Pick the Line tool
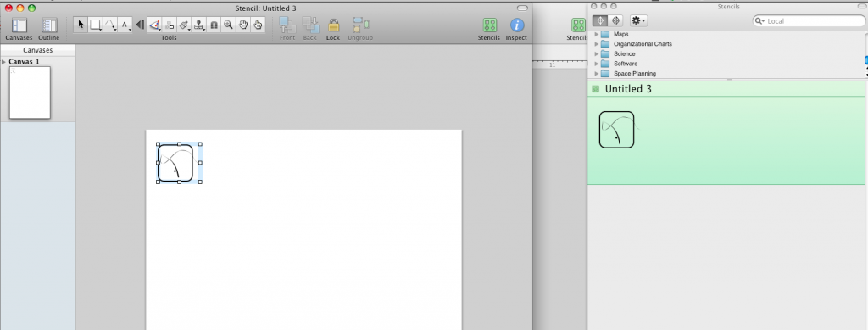 pyautogui.click(x=110, y=25)
